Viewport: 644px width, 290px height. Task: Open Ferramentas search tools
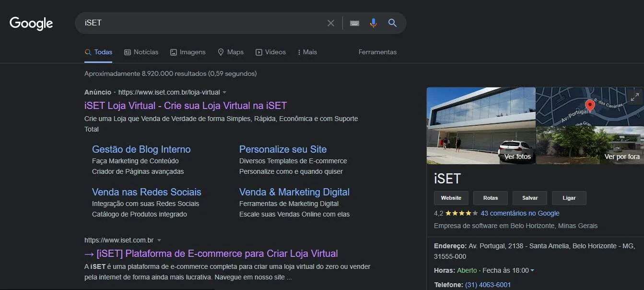[x=377, y=52]
